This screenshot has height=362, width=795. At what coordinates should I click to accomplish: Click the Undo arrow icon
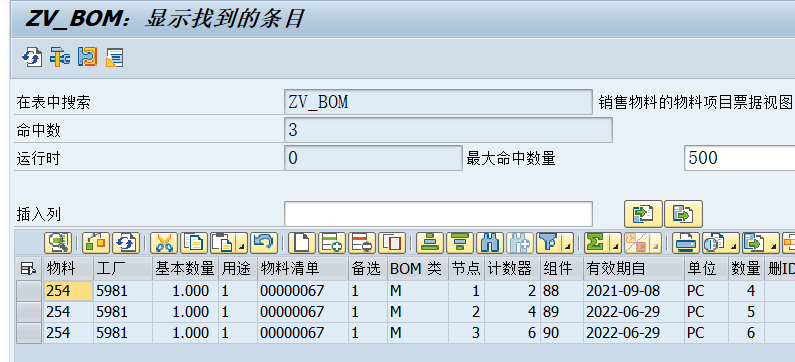[264, 243]
